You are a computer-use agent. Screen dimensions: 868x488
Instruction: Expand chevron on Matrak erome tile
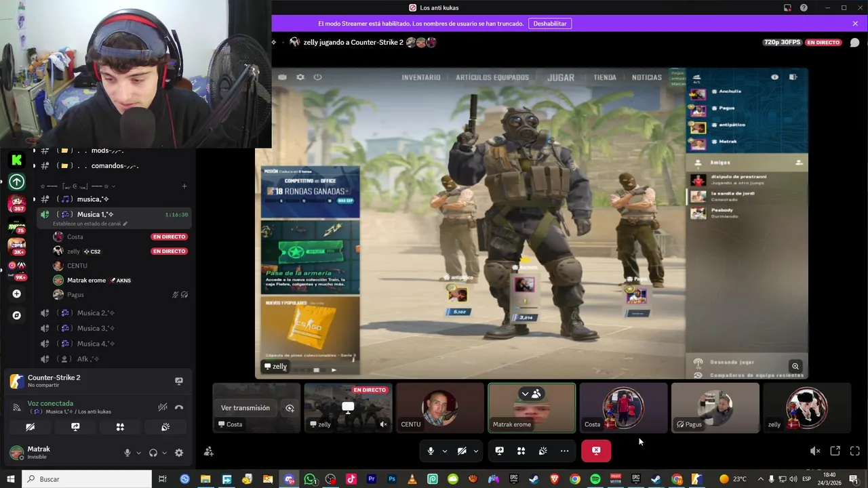click(x=525, y=394)
